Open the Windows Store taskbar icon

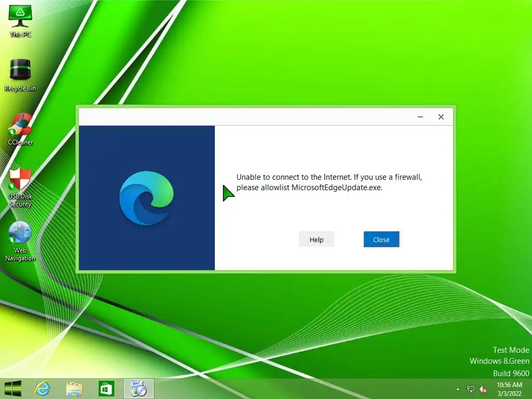pos(106,389)
